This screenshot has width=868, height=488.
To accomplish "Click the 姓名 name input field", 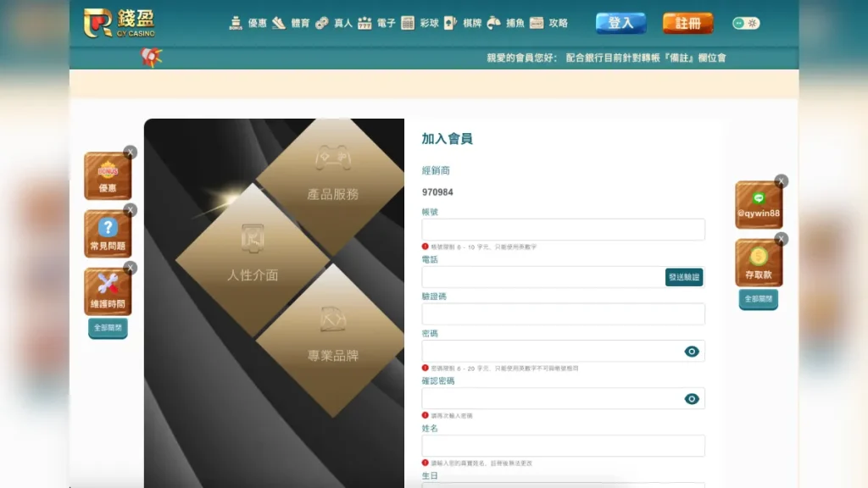I will click(563, 446).
